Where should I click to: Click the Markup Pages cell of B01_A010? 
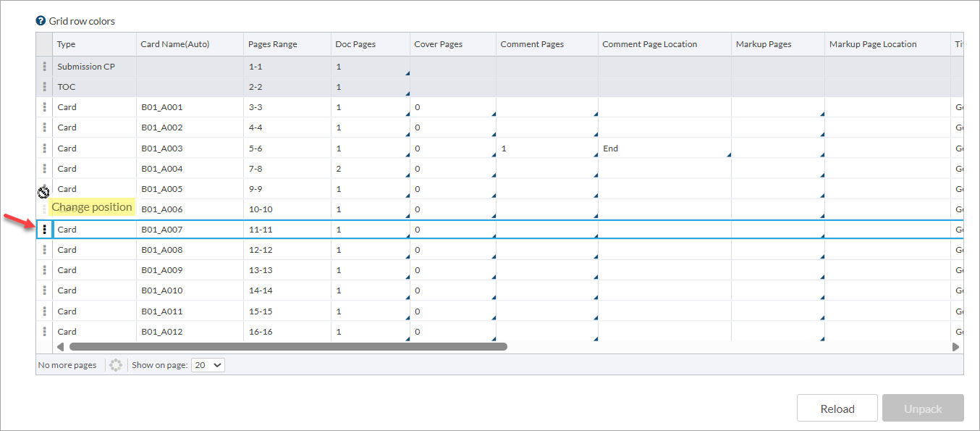[778, 290]
